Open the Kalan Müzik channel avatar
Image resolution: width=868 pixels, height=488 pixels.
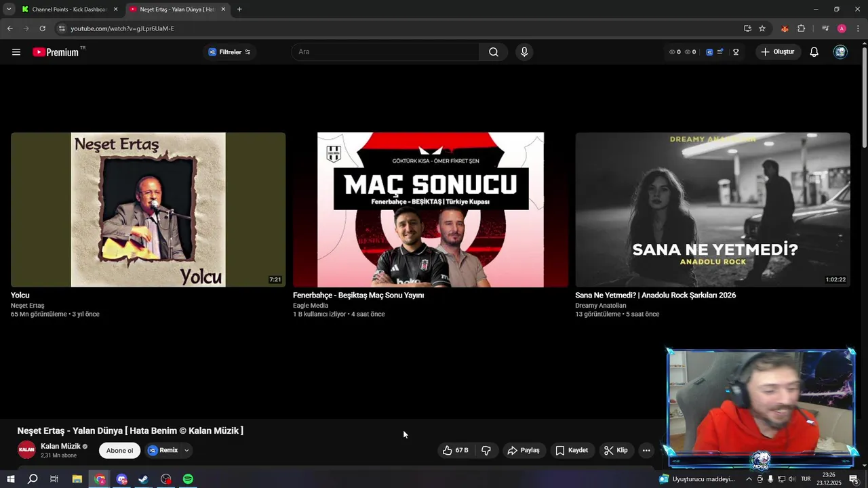pyautogui.click(x=26, y=450)
